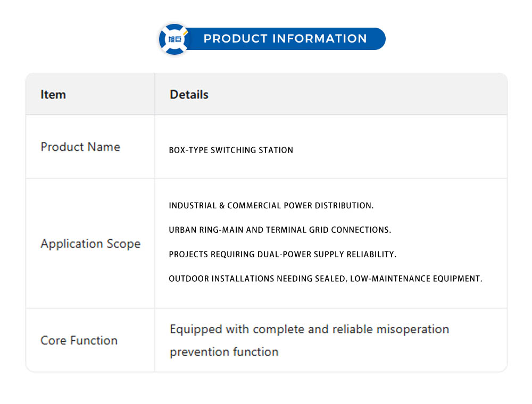Viewport: 532px width, 404px height.
Task: Select the Core Function row label
Action: click(79, 341)
